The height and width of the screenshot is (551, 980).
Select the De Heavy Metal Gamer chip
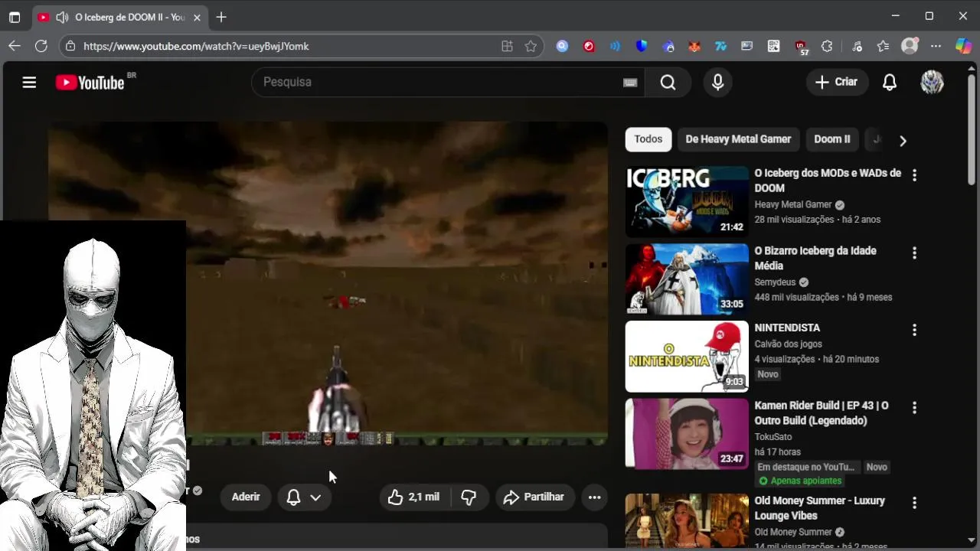coord(738,139)
